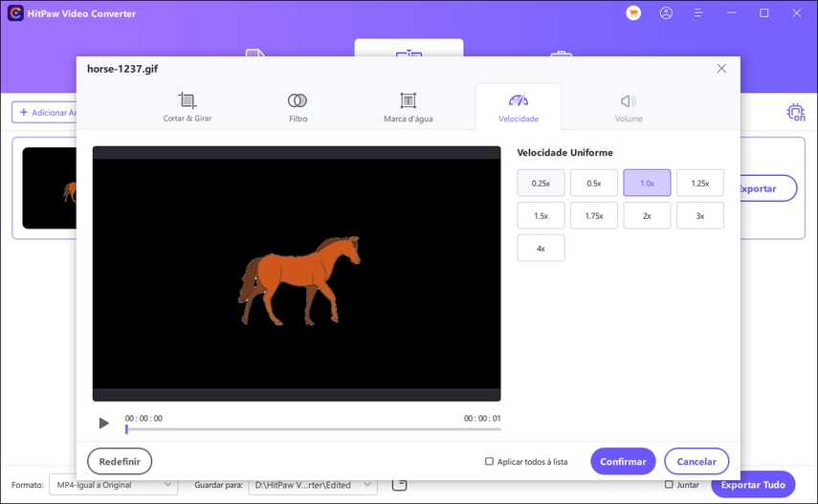Set speed to 3x
Screen dimensions: 818x504
(x=700, y=215)
